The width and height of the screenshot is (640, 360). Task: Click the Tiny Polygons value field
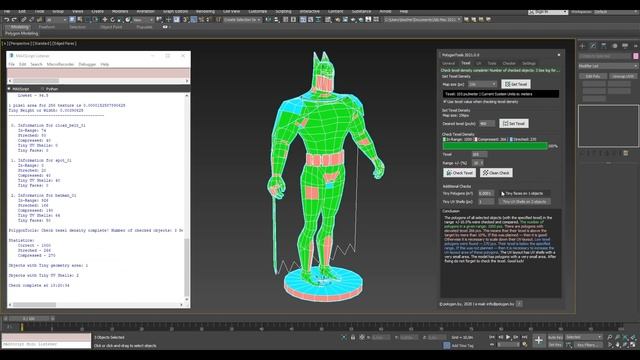pyautogui.click(x=486, y=193)
